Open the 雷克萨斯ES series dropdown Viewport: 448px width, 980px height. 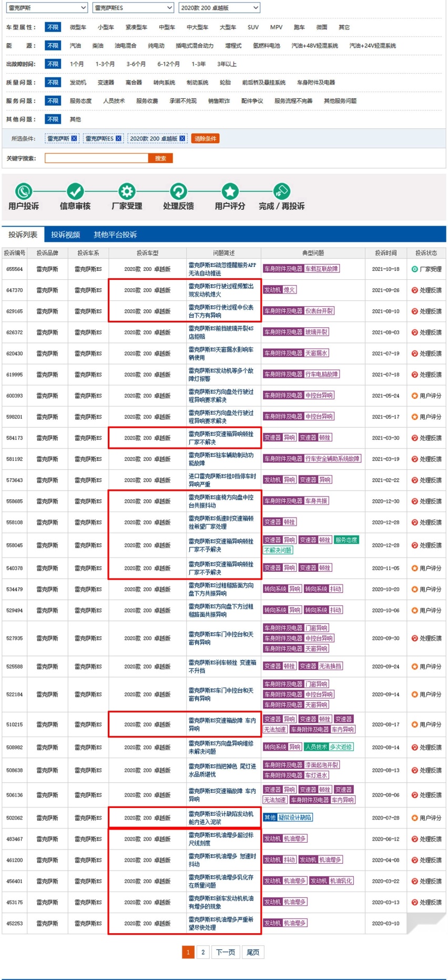(133, 8)
